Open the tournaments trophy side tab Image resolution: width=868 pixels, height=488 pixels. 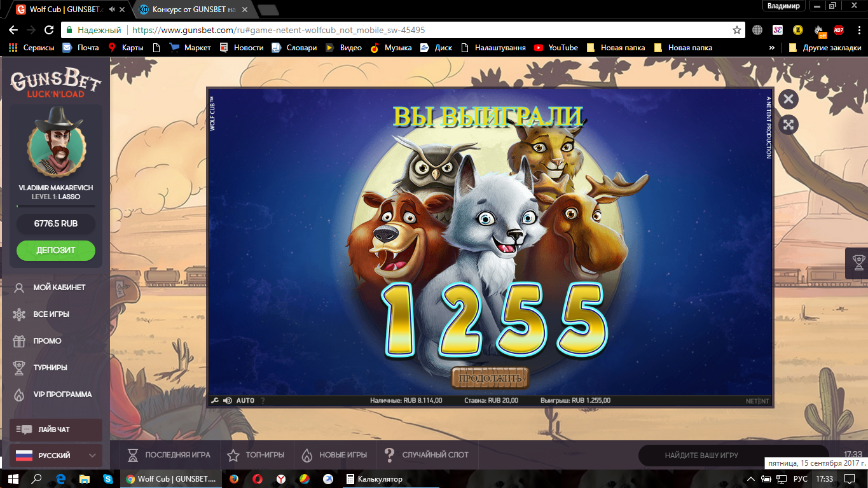click(x=858, y=263)
